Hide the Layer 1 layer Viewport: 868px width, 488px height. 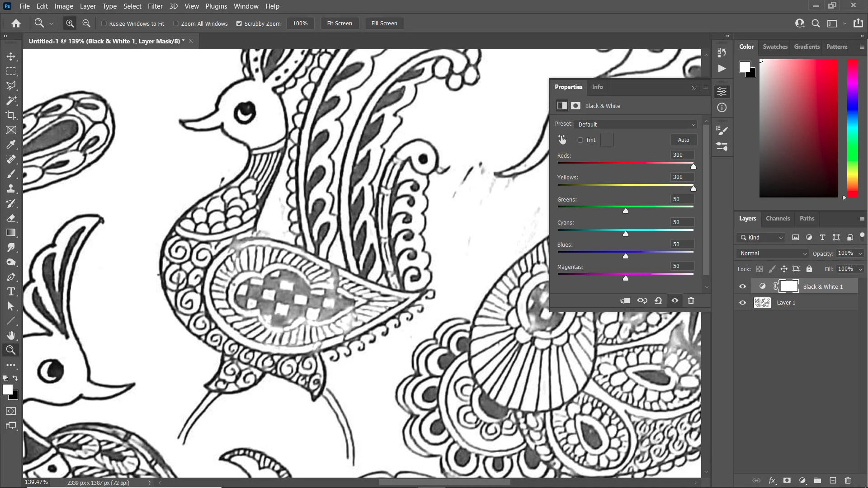tap(742, 303)
